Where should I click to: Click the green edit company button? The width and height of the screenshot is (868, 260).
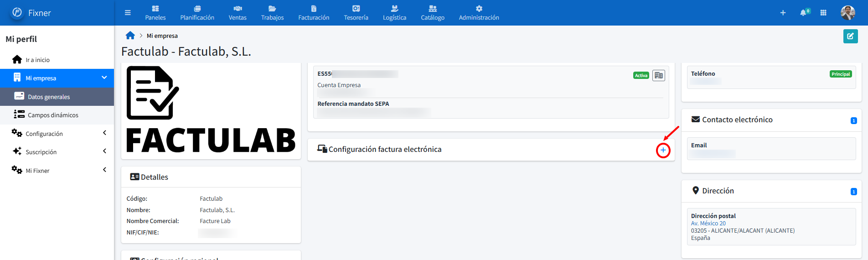point(850,36)
